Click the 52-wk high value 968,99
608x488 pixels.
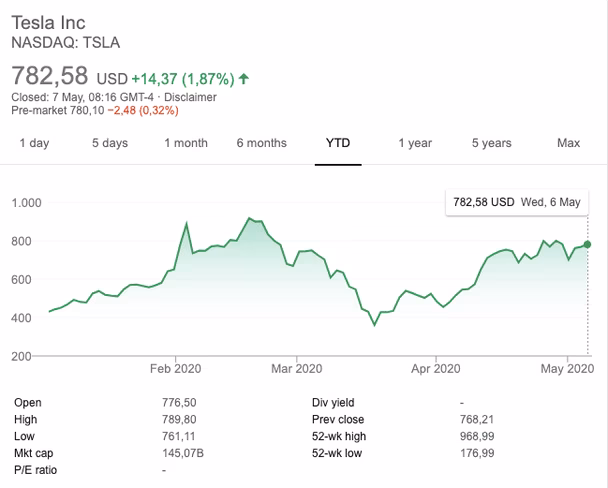[x=477, y=436]
